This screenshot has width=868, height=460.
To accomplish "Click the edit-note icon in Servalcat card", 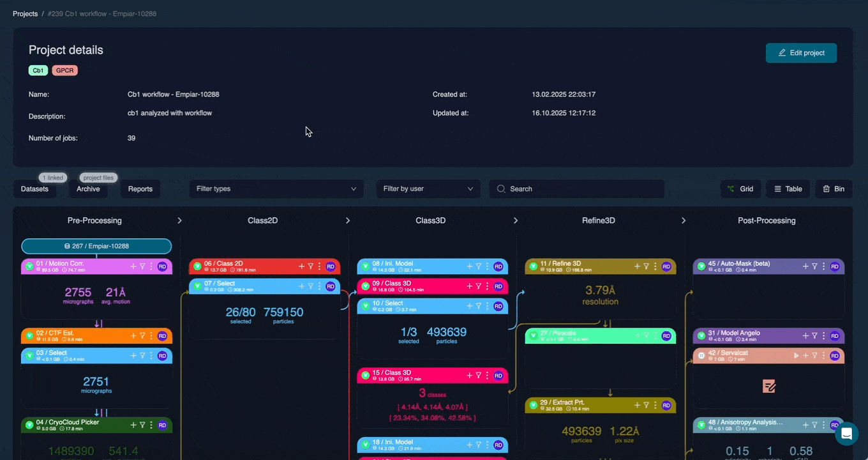I will click(768, 386).
